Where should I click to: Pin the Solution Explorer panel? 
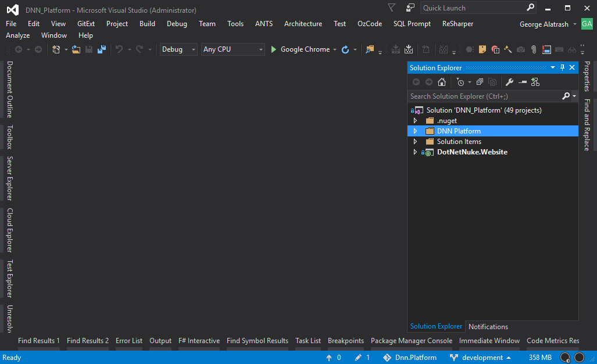pos(562,68)
